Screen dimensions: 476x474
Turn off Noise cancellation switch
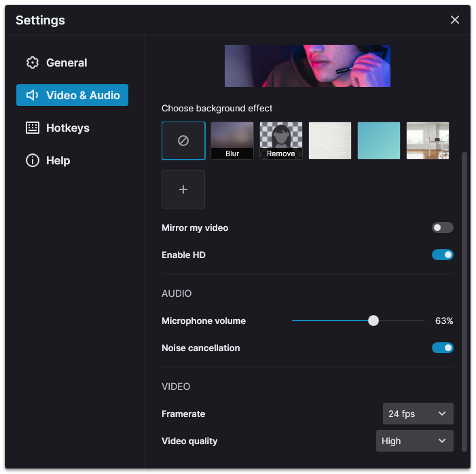pos(442,348)
